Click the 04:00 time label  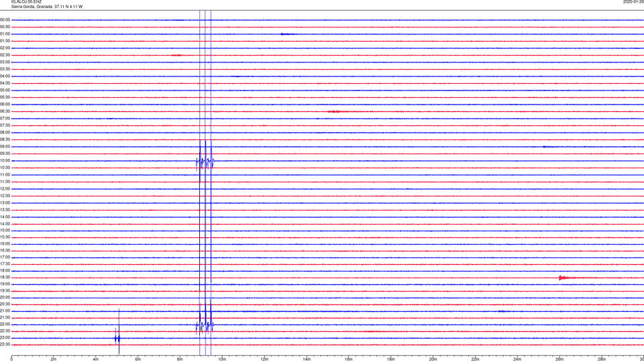pyautogui.click(x=5, y=76)
